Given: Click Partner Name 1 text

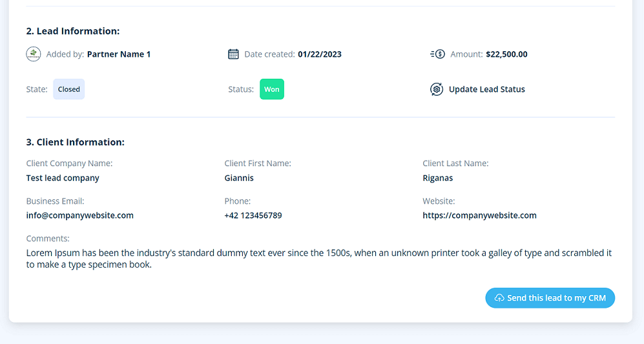Looking at the screenshot, I should 119,54.
